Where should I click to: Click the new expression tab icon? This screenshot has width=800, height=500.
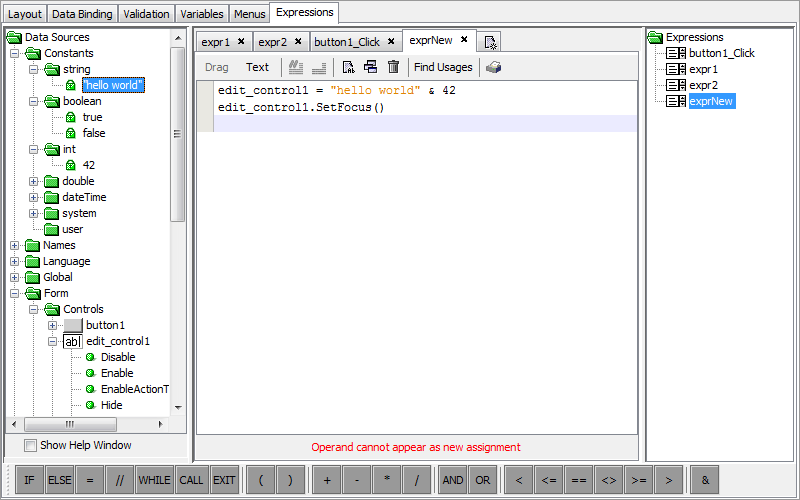coord(490,42)
